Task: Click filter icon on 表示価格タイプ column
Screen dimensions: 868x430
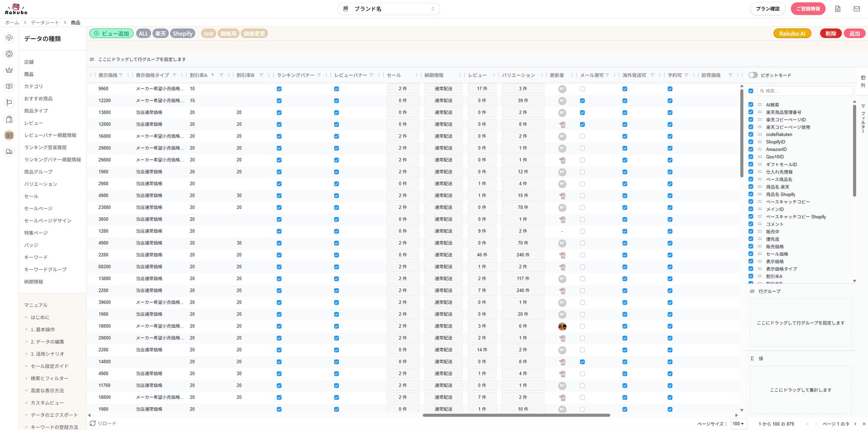Action: pyautogui.click(x=174, y=75)
